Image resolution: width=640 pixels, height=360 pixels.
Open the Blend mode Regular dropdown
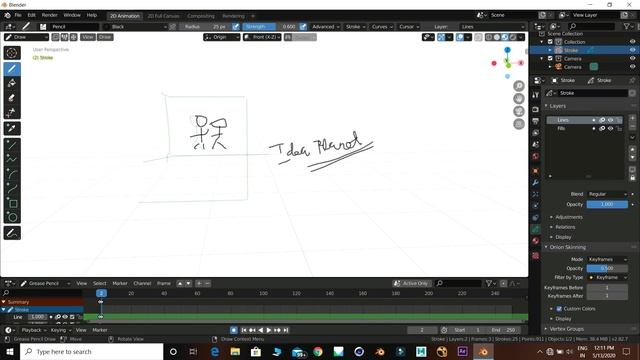pos(607,194)
